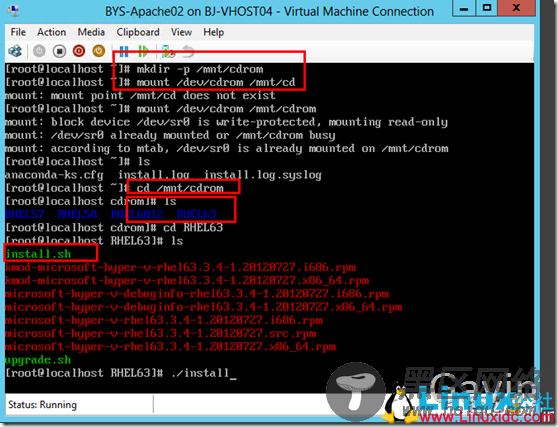Save VM state with the orange icon
The height and width of the screenshot is (427, 558).
pyautogui.click(x=99, y=51)
